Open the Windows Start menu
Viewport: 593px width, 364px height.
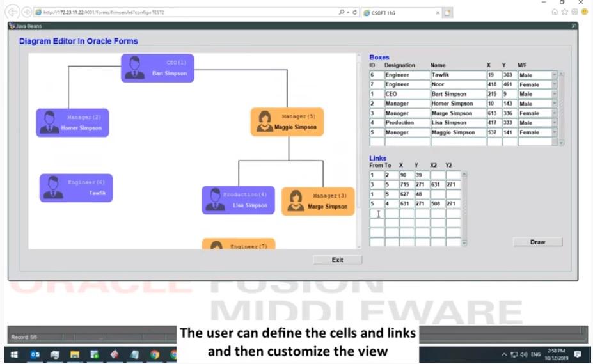pos(13,354)
